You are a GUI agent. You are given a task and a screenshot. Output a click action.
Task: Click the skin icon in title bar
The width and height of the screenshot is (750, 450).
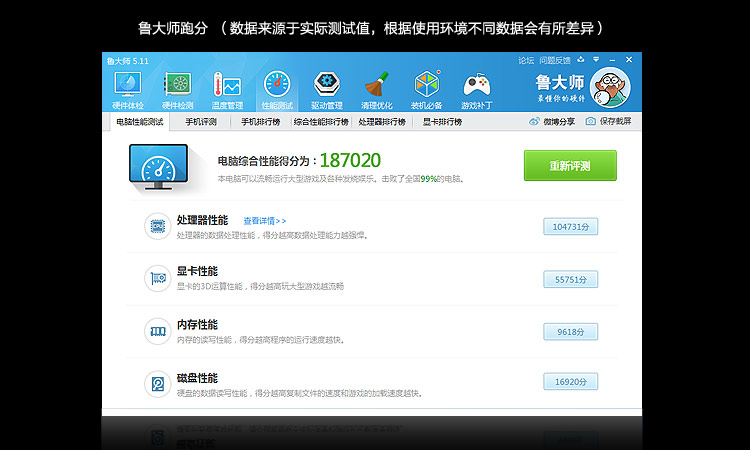pos(581,60)
